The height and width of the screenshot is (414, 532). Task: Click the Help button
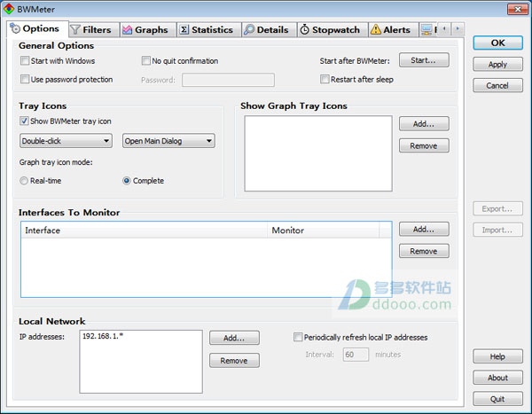point(497,356)
